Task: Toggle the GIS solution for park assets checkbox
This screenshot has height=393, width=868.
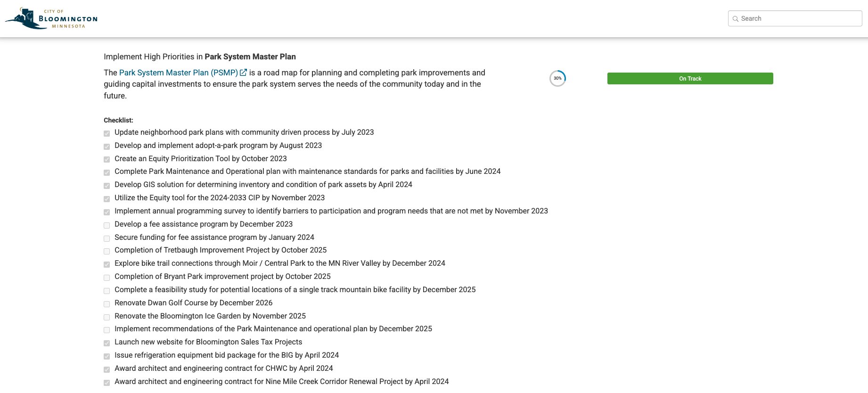Action: (107, 186)
